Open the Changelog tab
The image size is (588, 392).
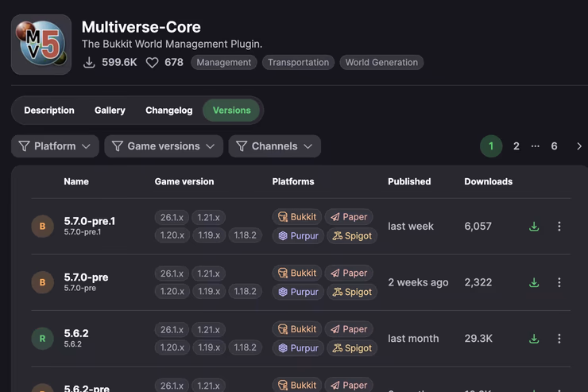[168, 111]
